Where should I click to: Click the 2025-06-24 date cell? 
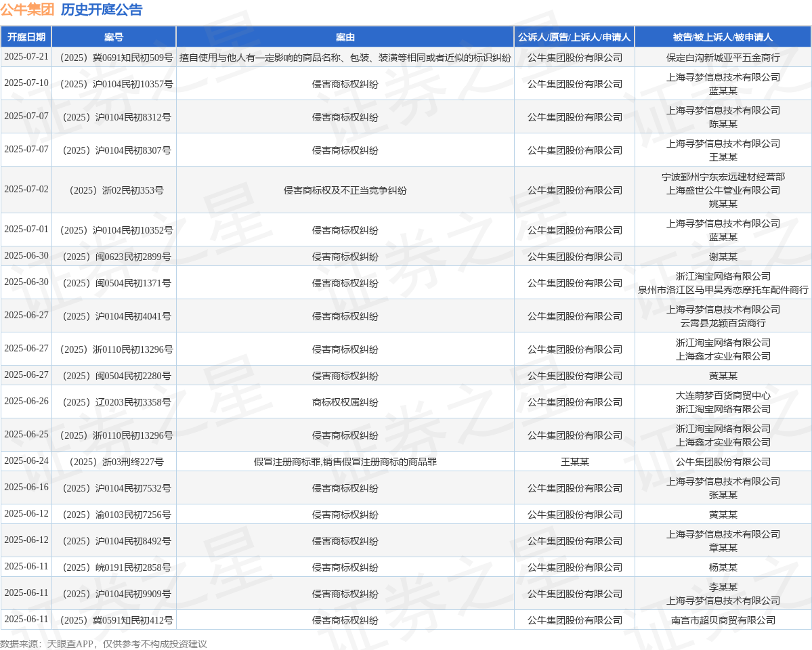[26, 461]
